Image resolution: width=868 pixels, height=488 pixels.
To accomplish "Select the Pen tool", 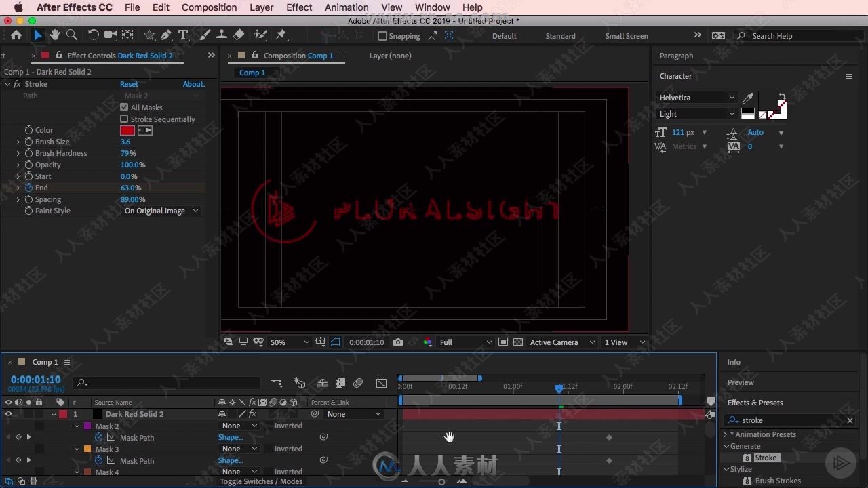I will 166,35.
